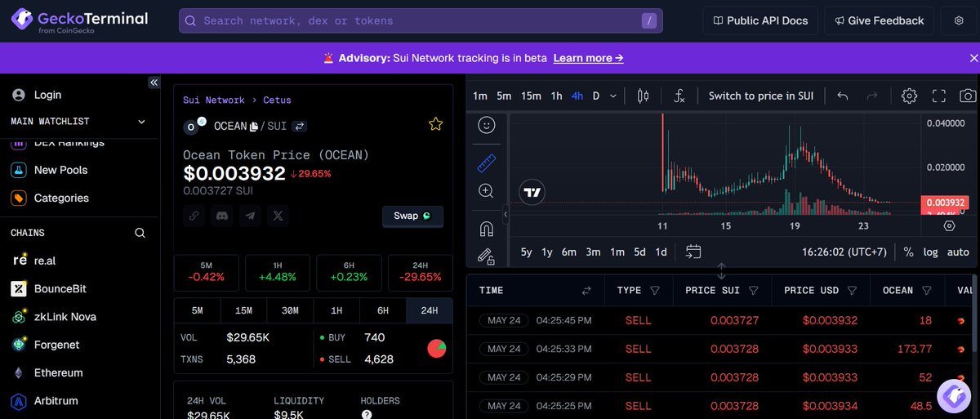Select the 30M stats tab
Viewport: 980px width, 419px height.
tap(290, 310)
